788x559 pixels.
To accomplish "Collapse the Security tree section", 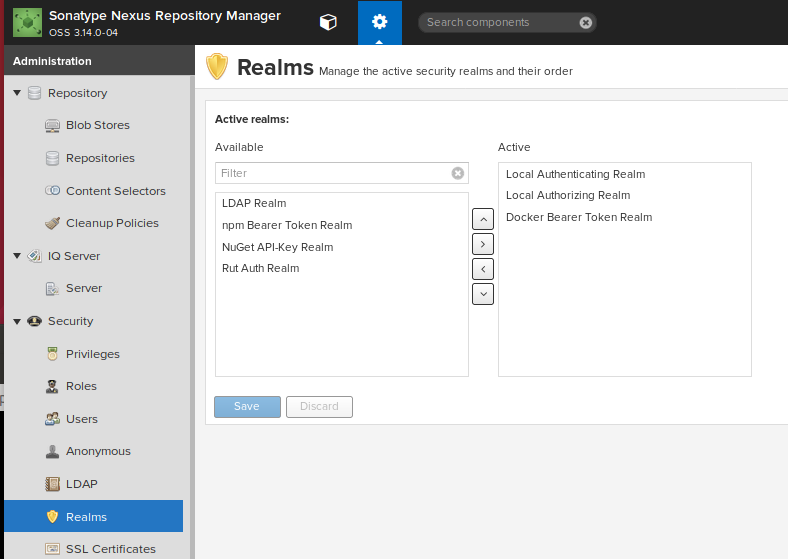I will click(17, 321).
